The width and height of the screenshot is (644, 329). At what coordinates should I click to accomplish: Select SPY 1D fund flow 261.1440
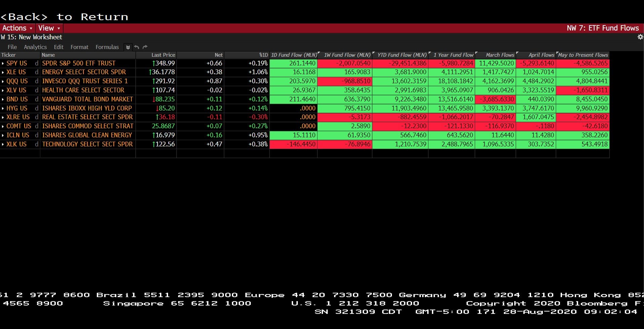pyautogui.click(x=293, y=63)
